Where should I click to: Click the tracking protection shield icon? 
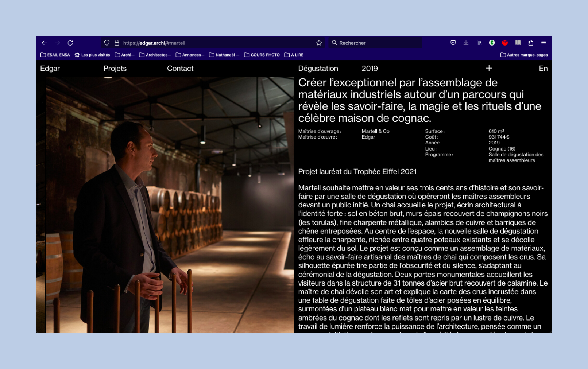(107, 43)
